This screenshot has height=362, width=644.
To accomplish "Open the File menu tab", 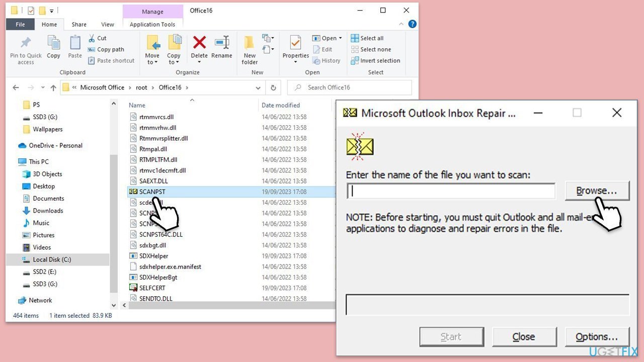I will pos(21,24).
